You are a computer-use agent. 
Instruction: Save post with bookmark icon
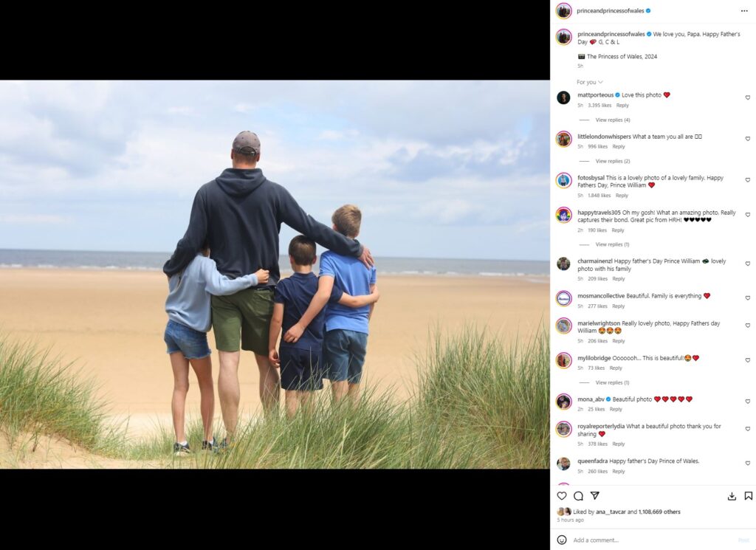click(x=749, y=495)
